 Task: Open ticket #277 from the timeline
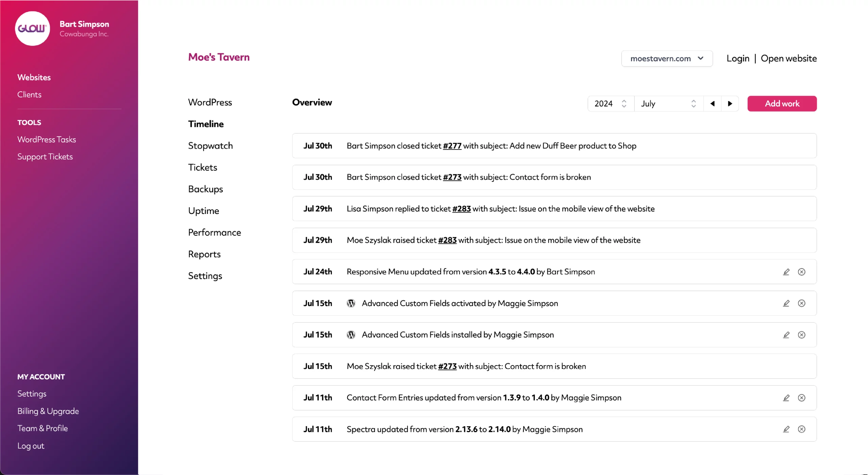(x=452, y=146)
